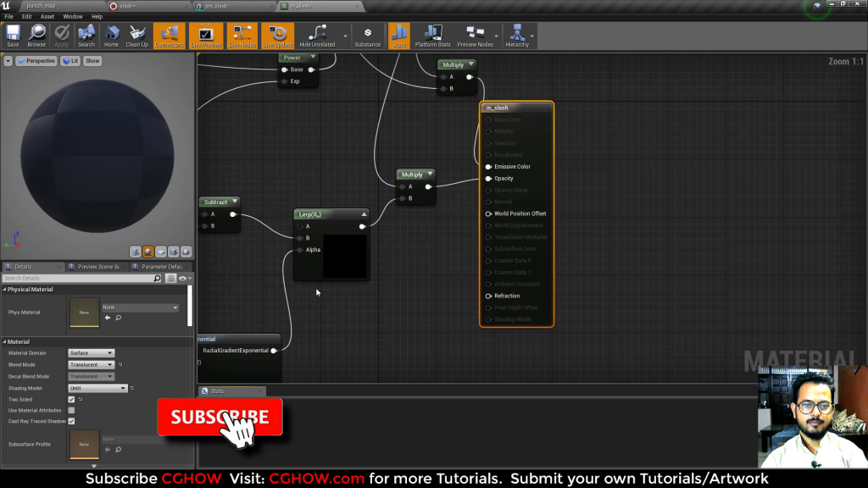Click the Platform Stats toolbar icon
This screenshot has width=868, height=488.
431,36
